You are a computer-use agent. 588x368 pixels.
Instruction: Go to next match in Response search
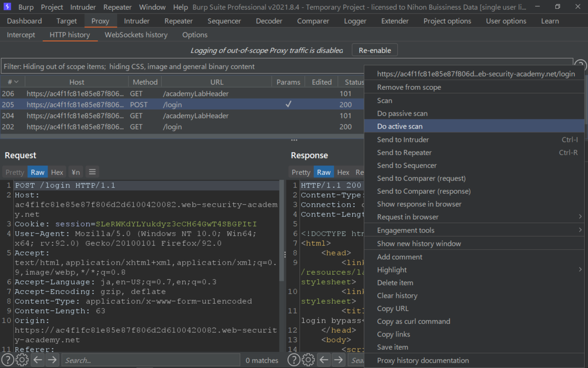pos(339,360)
